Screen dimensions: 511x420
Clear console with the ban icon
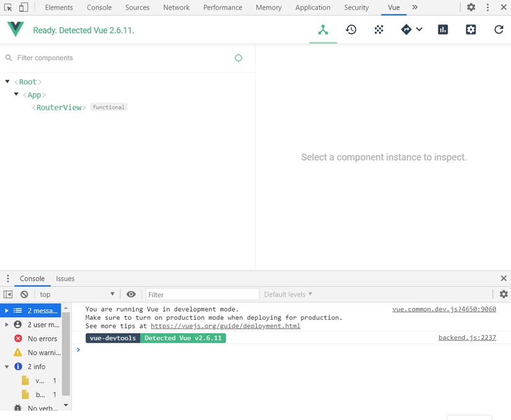click(24, 294)
